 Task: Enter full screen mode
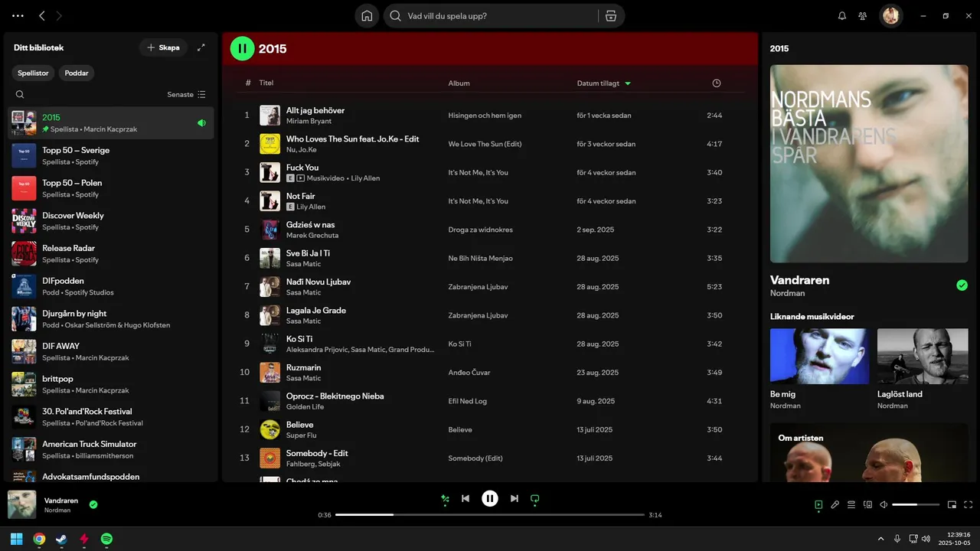[969, 505]
